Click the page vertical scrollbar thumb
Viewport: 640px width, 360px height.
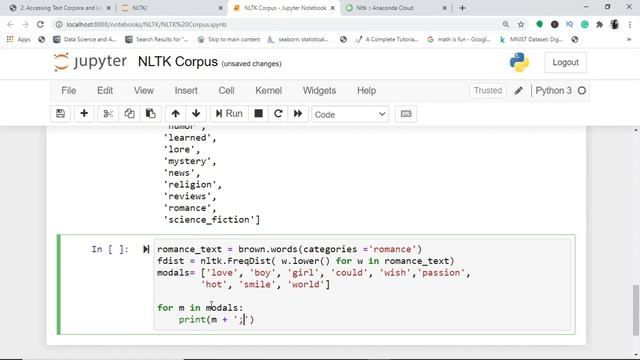point(636,310)
